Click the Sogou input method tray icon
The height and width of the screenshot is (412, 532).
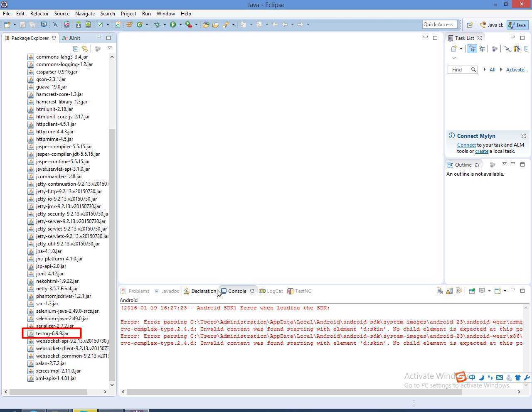coord(461,377)
